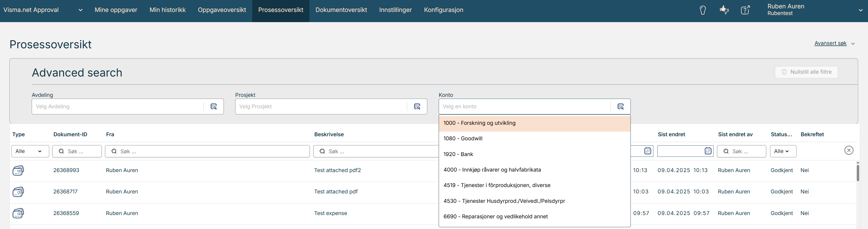The width and height of the screenshot is (868, 229).
Task: Click the Velg Avdeling input field
Action: 118,106
